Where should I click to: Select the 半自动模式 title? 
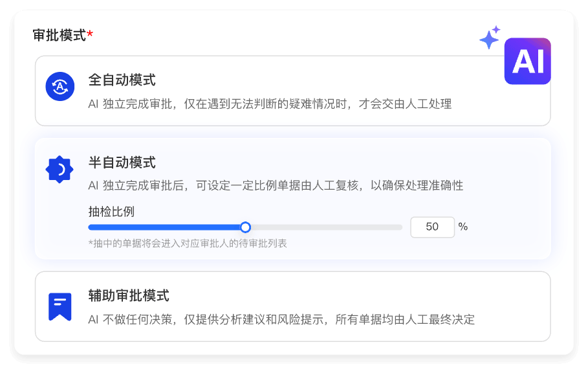click(x=122, y=163)
